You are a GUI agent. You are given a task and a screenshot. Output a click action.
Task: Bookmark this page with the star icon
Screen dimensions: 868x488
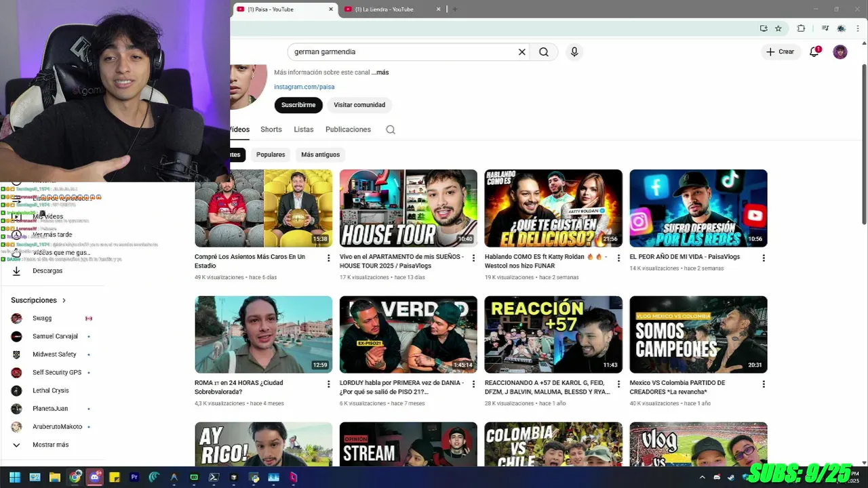pos(778,28)
